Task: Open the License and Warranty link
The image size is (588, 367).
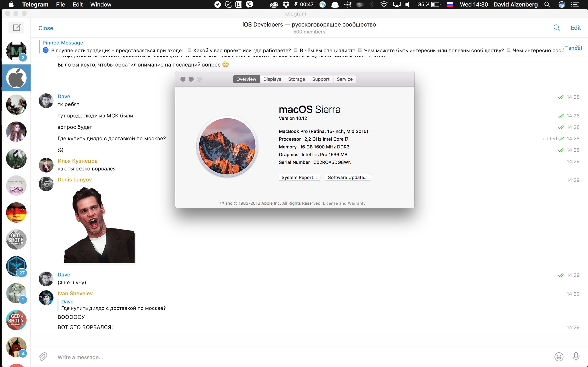Action: pos(344,203)
